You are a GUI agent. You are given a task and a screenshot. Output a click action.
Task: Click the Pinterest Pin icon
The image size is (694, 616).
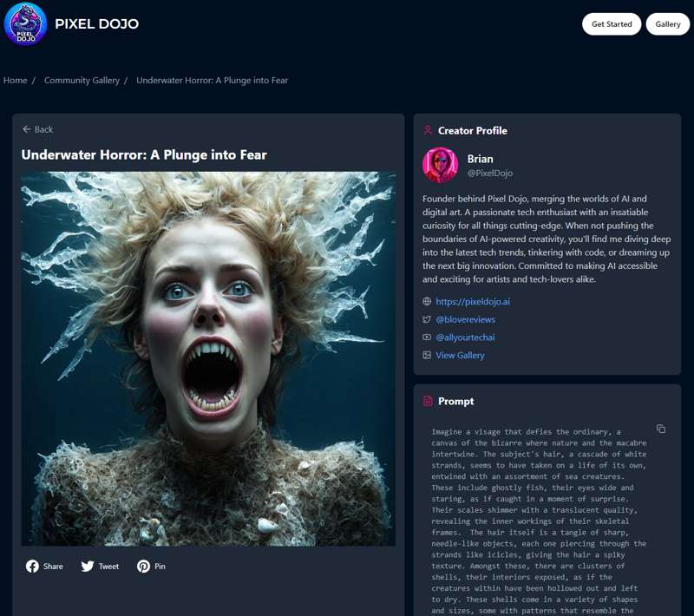(x=143, y=566)
